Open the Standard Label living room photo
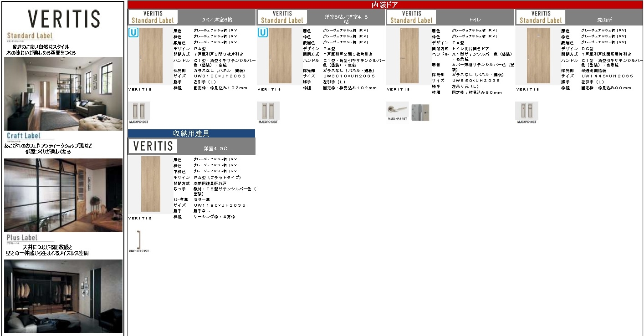The width and height of the screenshot is (644, 336). tap(63, 93)
